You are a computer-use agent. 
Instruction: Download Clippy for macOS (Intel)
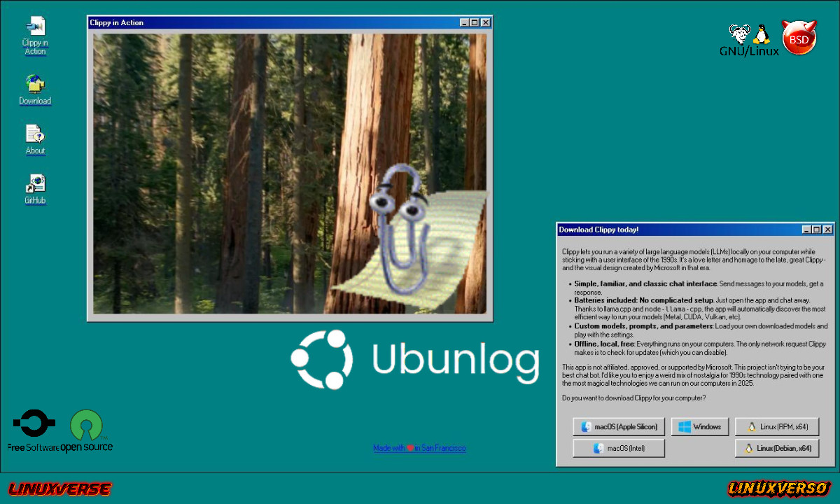(618, 448)
